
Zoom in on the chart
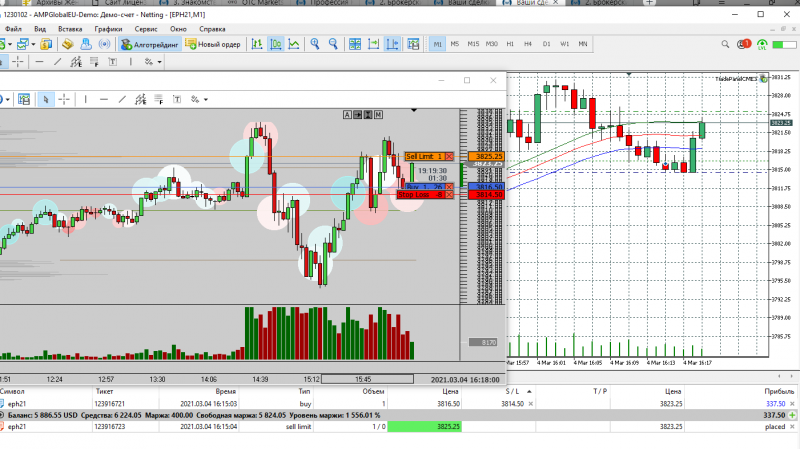tap(315, 44)
